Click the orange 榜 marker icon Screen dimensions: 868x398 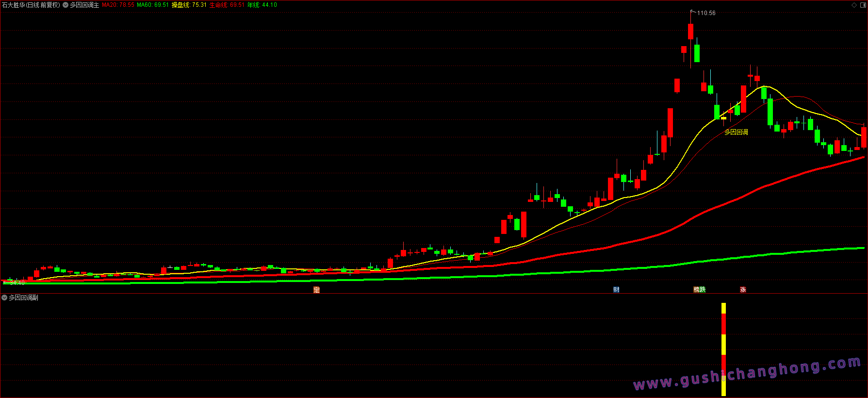(x=697, y=290)
